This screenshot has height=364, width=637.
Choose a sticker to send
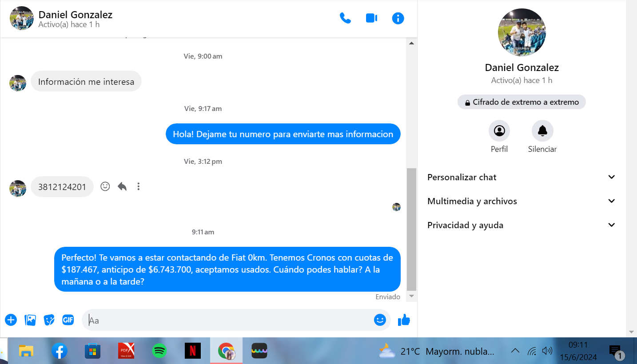tap(49, 320)
